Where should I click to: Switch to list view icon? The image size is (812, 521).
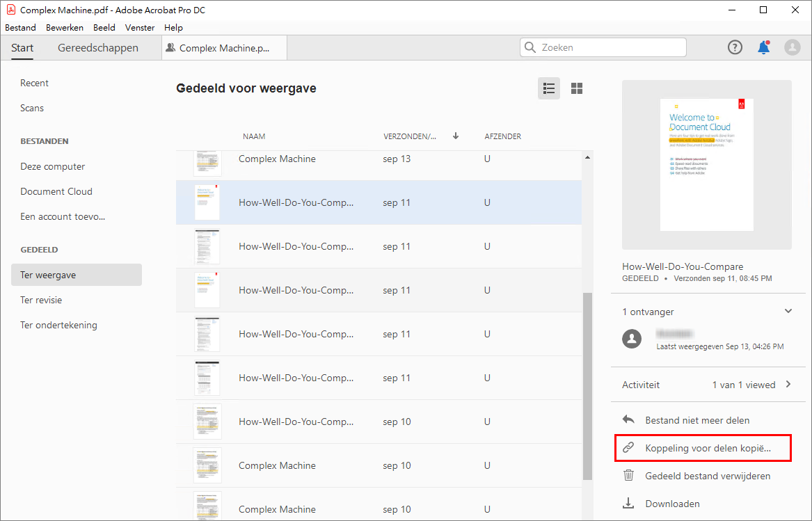pos(549,88)
